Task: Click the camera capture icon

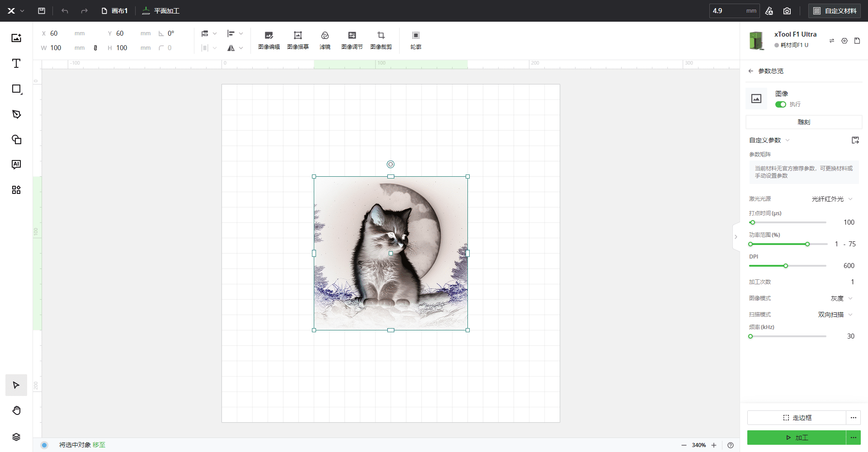Action: pyautogui.click(x=787, y=11)
